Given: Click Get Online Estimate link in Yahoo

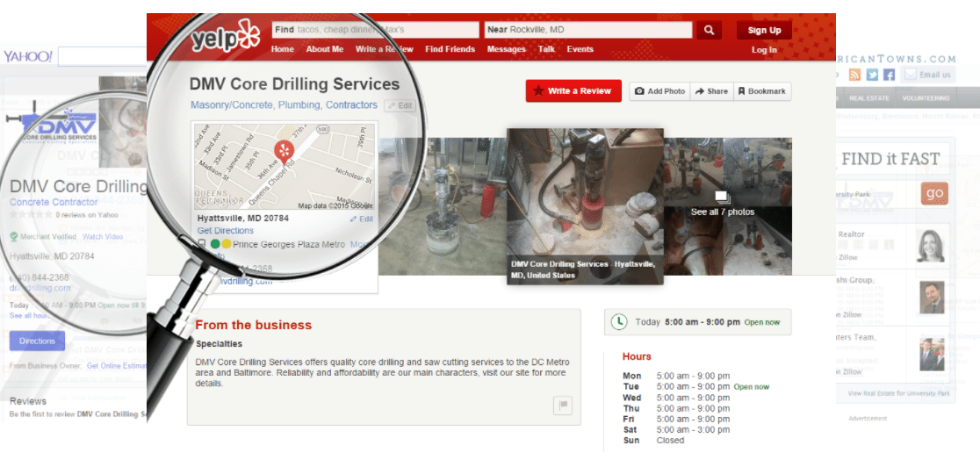Looking at the screenshot, I should point(116,365).
